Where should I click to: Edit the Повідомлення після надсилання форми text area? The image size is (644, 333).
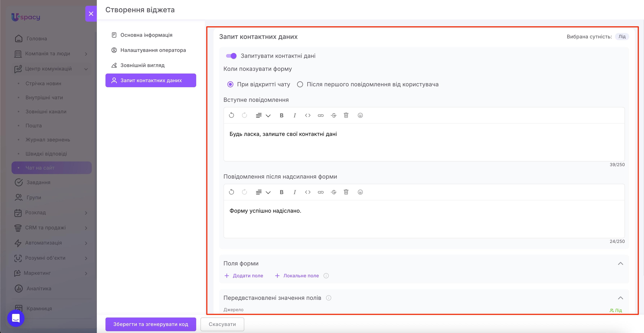(x=424, y=219)
